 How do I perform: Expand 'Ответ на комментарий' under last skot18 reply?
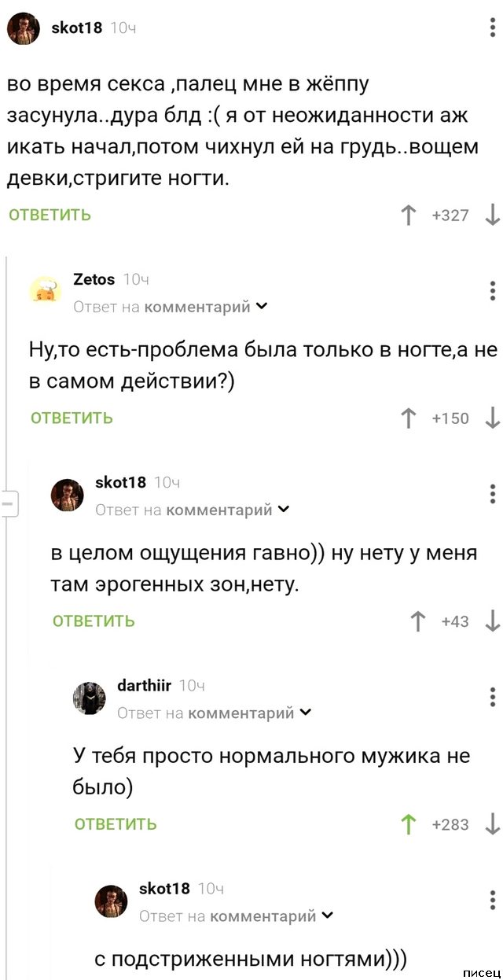pos(328,916)
